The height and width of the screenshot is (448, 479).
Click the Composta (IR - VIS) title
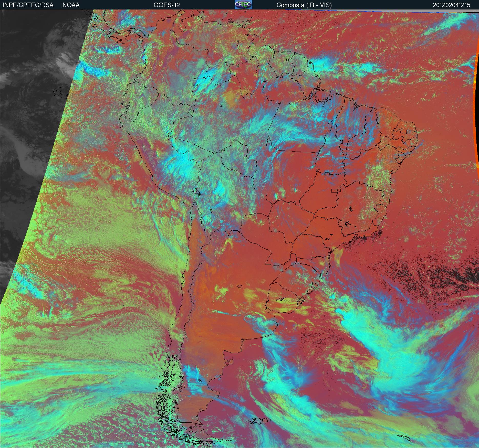pos(304,5)
